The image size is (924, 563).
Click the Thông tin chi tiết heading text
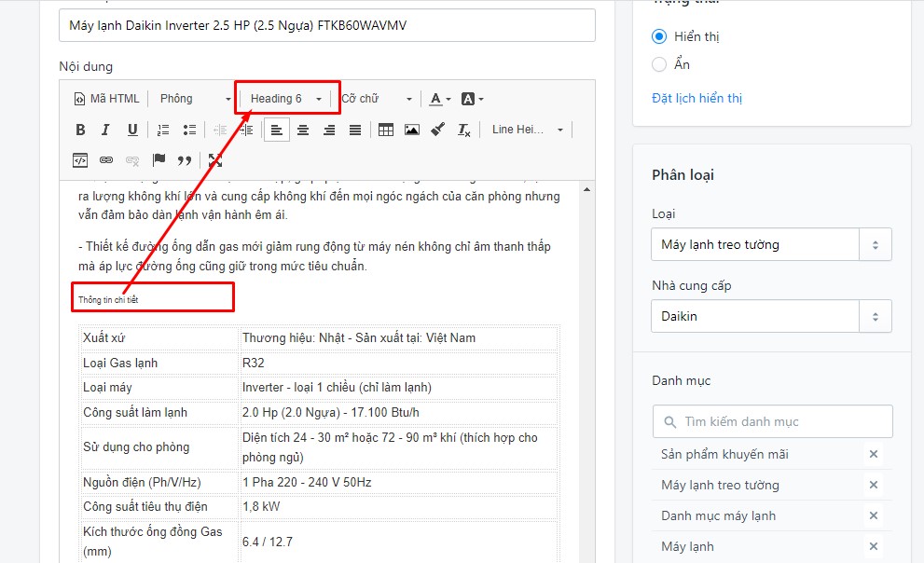point(108,300)
